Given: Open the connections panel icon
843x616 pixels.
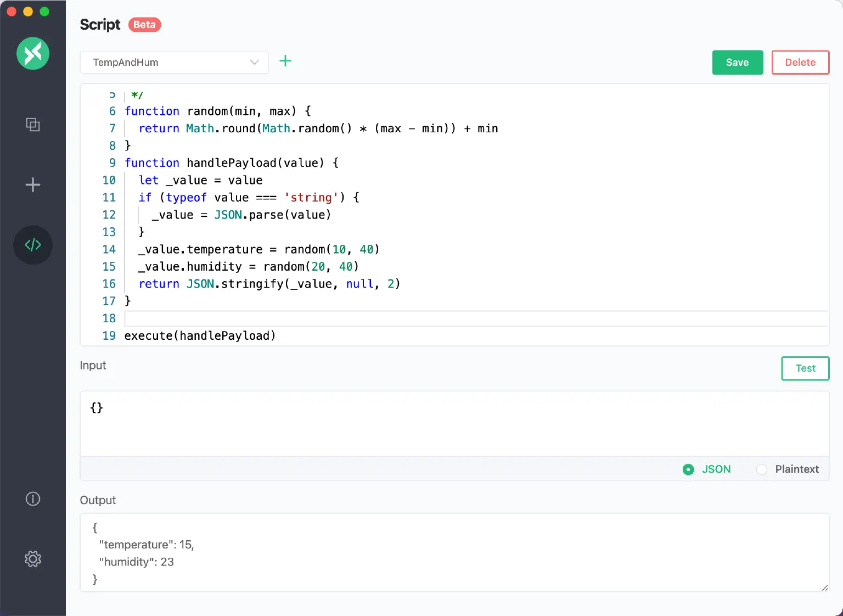Looking at the screenshot, I should (33, 125).
